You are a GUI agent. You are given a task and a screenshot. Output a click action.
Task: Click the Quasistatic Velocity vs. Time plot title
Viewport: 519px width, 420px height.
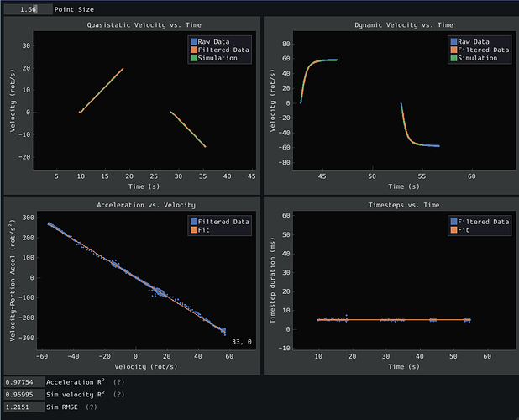tap(144, 25)
